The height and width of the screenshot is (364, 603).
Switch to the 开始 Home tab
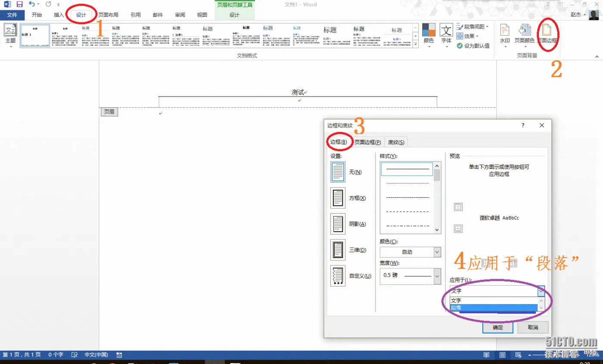pos(37,15)
